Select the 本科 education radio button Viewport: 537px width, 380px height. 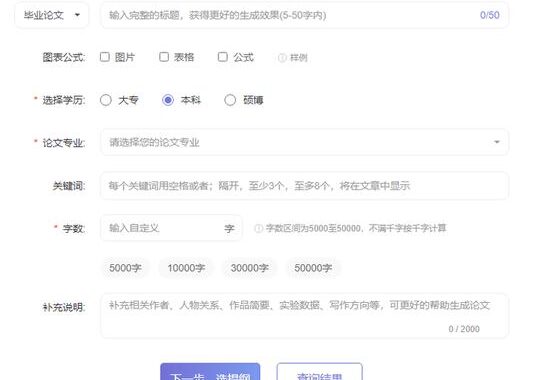point(168,100)
